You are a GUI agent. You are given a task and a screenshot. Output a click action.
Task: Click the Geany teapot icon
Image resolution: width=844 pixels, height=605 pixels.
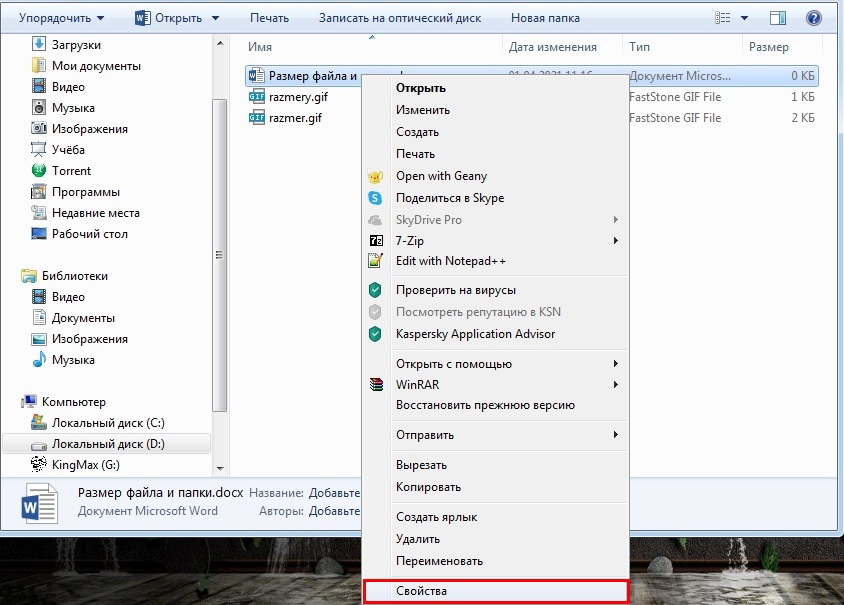[376, 176]
